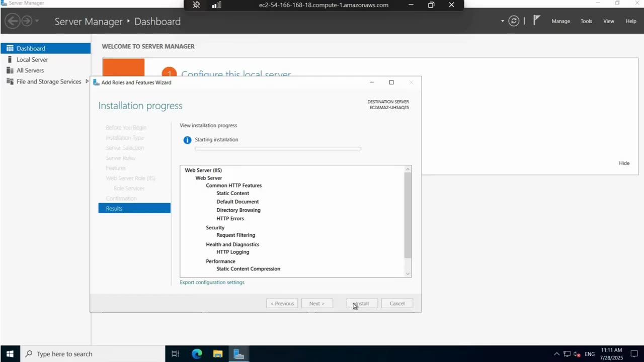Click the wizard title bar icon
This screenshot has width=644, height=362.
coord(97,82)
